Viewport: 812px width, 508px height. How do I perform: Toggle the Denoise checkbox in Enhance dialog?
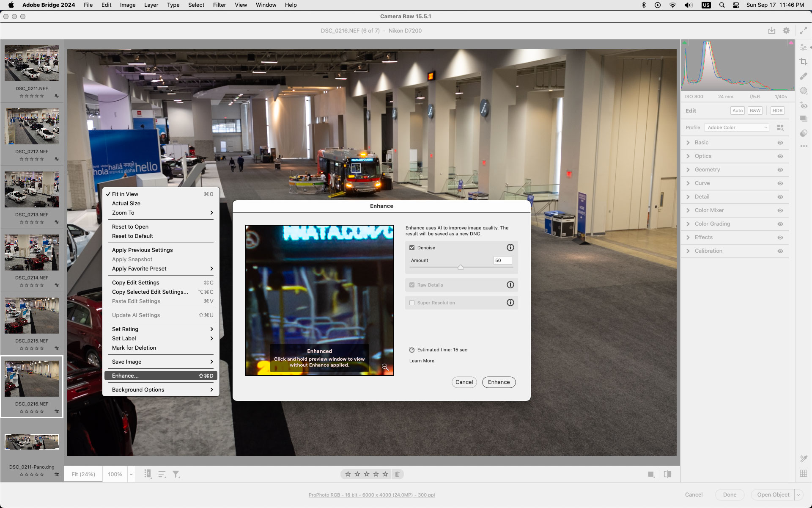pos(412,248)
